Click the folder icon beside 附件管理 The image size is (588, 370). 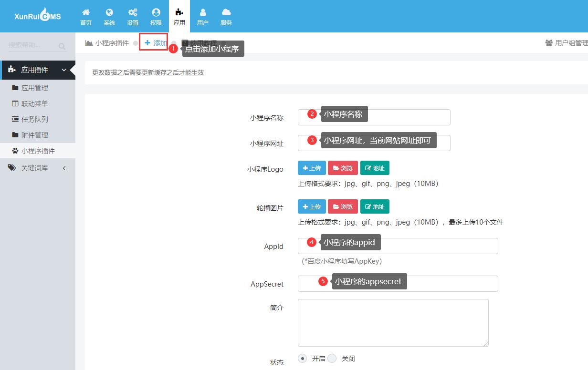[x=15, y=135]
